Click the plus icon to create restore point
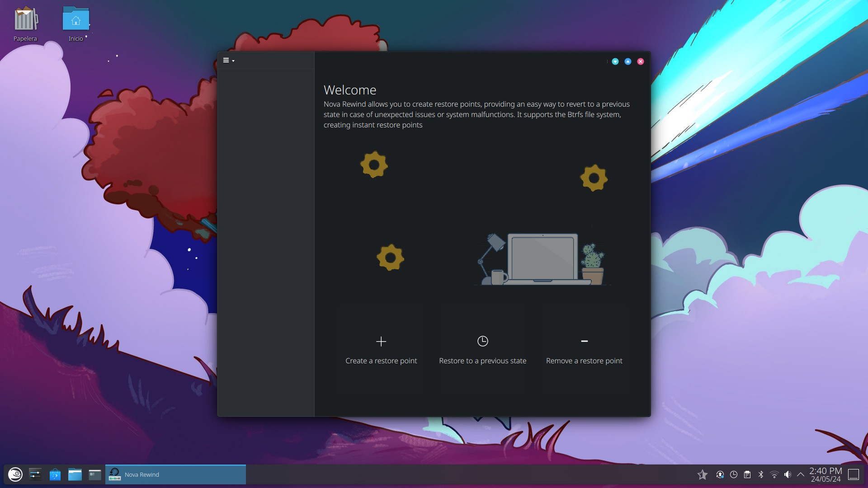Screen dimensions: 868x488 [381, 341]
